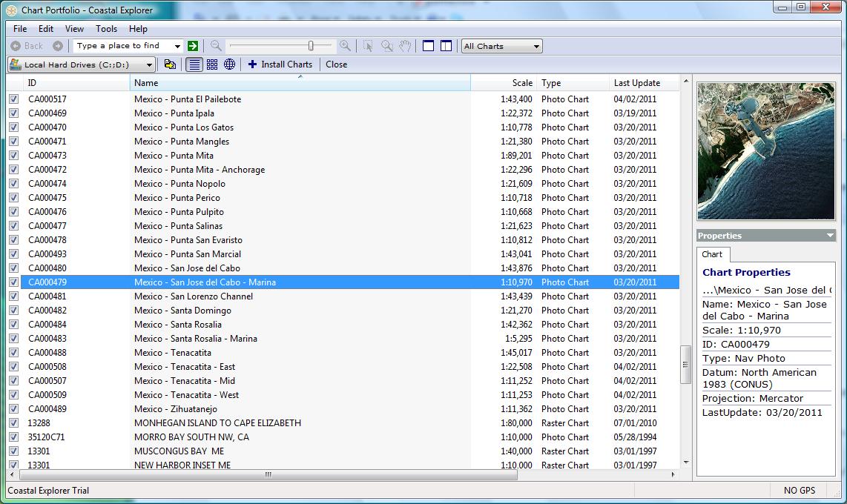Click the green Go arrow button
The height and width of the screenshot is (504, 847).
(x=193, y=47)
